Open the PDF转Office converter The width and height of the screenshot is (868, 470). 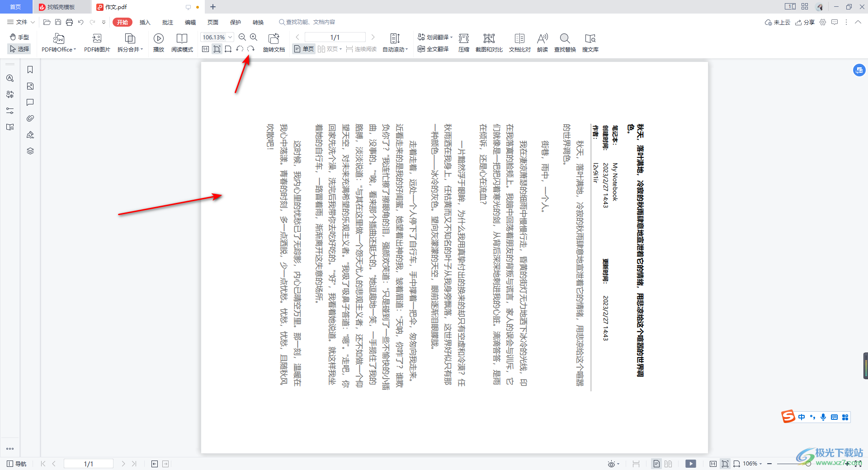(59, 43)
